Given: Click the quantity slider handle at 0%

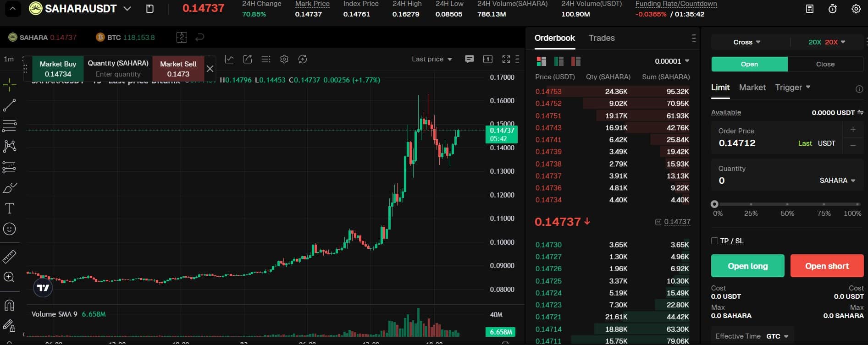Looking at the screenshot, I should tap(714, 204).
